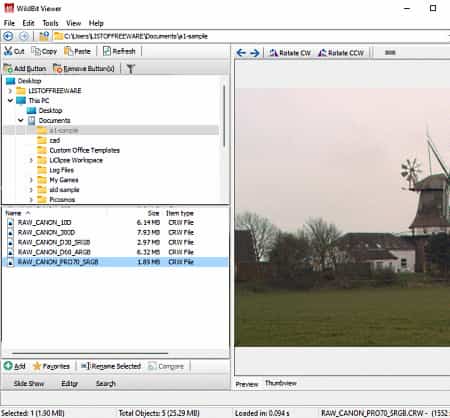Refresh the folder view
Viewport: 450px width, 418px height.
click(x=119, y=51)
